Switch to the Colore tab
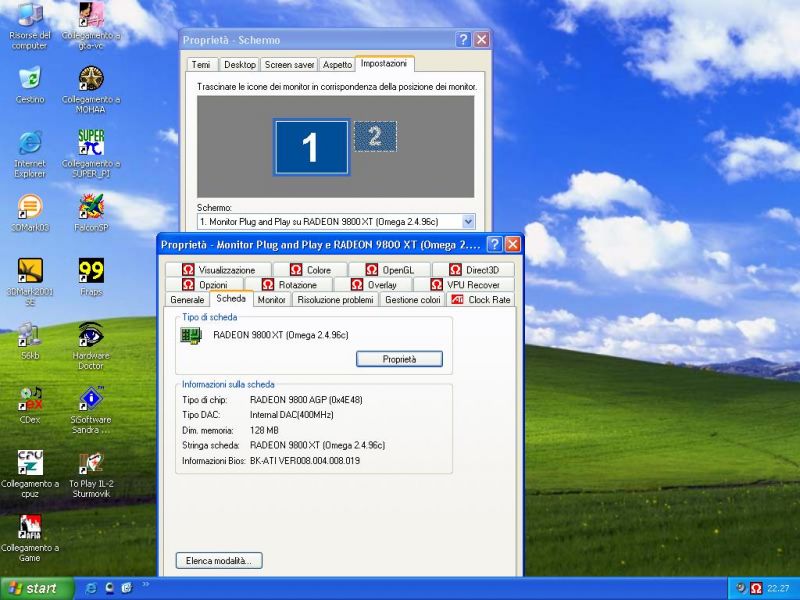The width and height of the screenshot is (800, 600). pyautogui.click(x=310, y=270)
